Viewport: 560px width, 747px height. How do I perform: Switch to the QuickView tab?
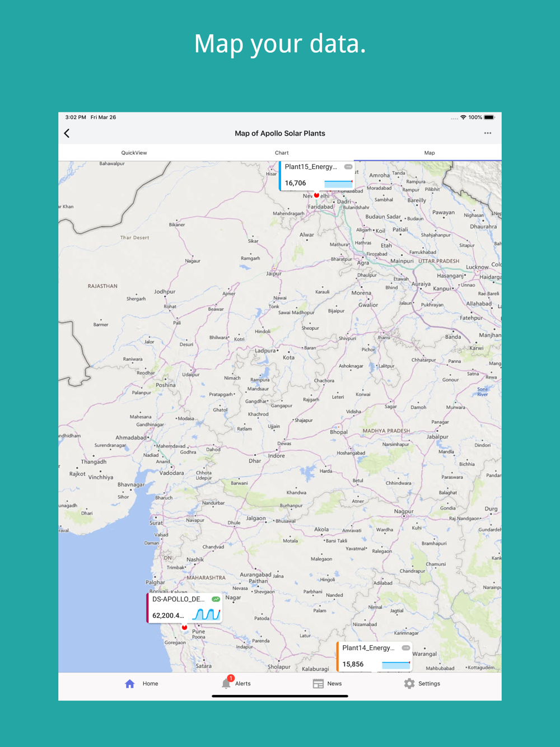point(134,153)
